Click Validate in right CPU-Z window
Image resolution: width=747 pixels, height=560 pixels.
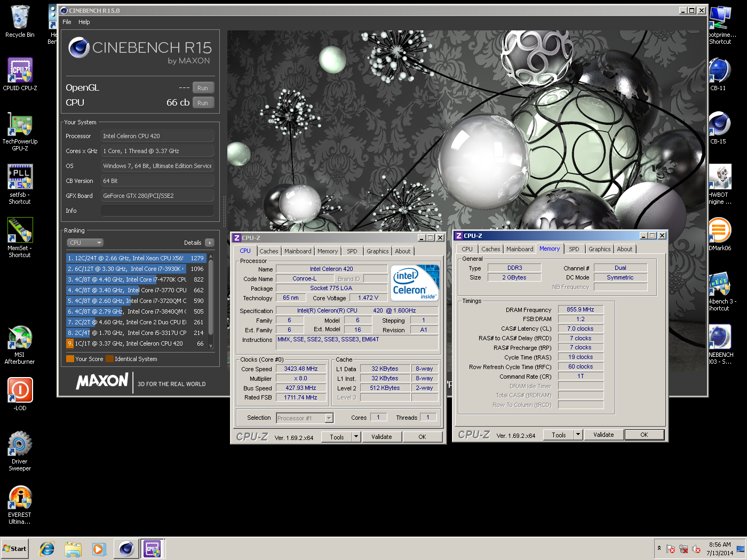603,435
